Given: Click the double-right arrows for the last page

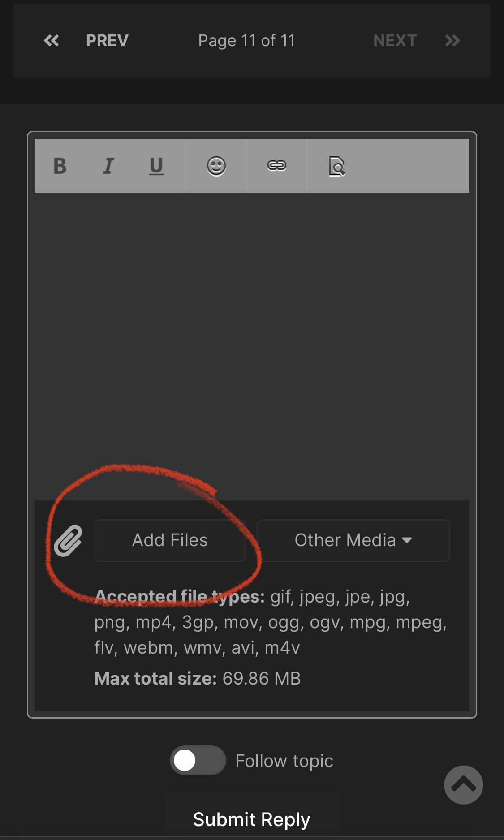Looking at the screenshot, I should click(452, 41).
